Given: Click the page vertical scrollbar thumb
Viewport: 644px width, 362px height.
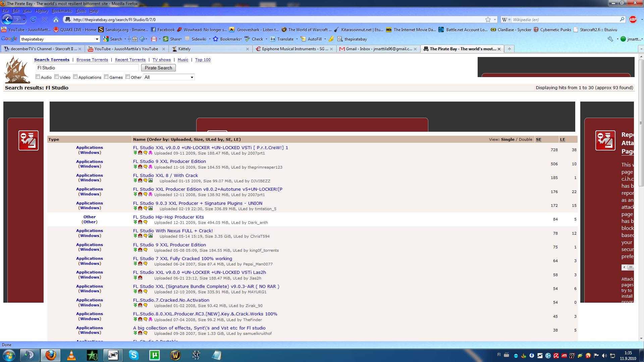Looking at the screenshot, I should [641, 122].
